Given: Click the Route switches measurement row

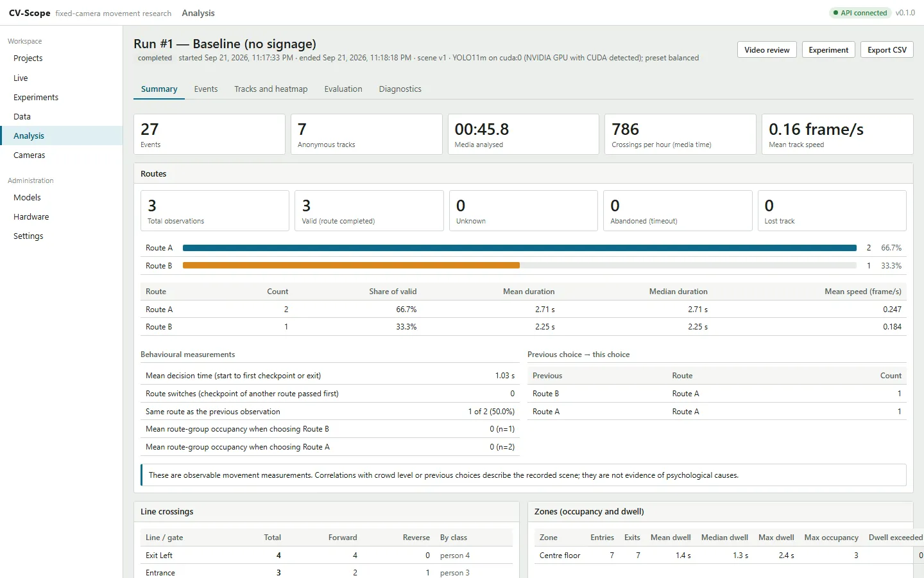Looking at the screenshot, I should [x=330, y=394].
